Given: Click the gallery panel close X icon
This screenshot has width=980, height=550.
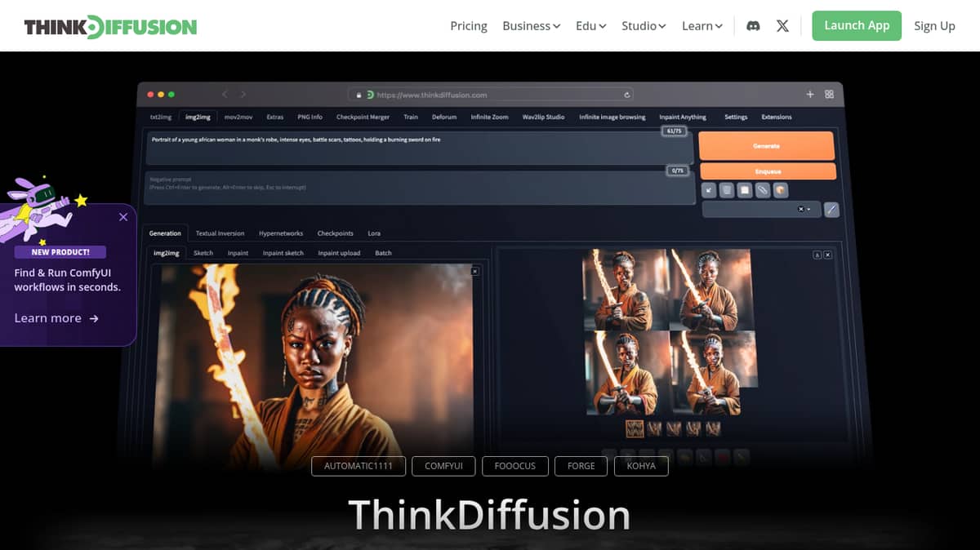Looking at the screenshot, I should (x=827, y=255).
